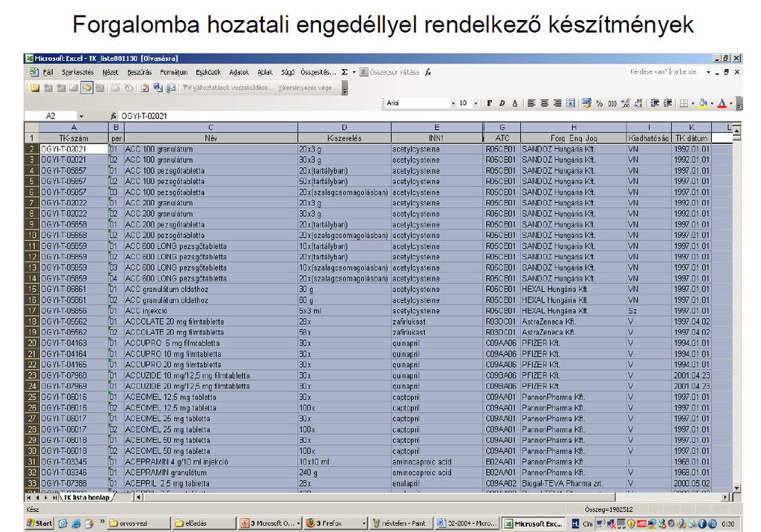Open előadás folder taskbar button
The width and height of the screenshot is (761, 532).
pyautogui.click(x=204, y=523)
